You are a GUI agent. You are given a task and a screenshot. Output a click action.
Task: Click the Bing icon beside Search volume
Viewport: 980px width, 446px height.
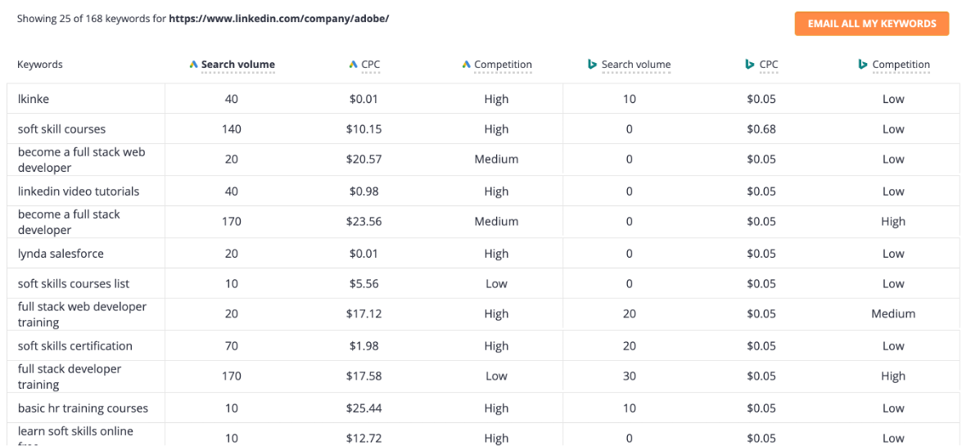coord(592,65)
